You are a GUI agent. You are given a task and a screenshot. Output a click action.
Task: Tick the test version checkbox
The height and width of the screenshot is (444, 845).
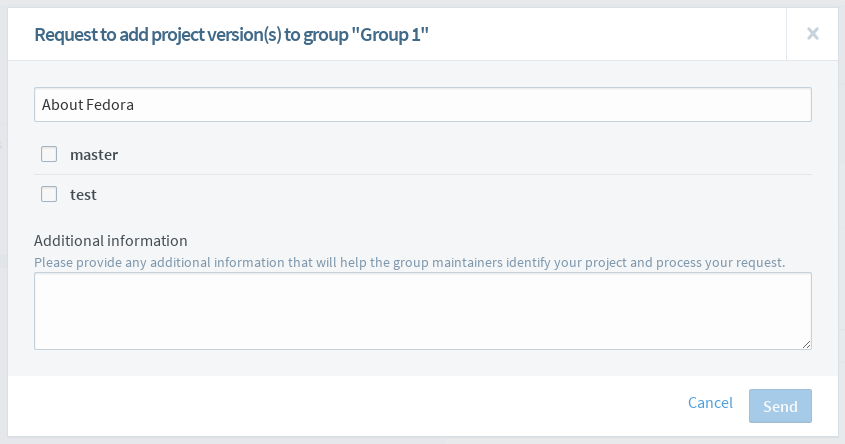coord(49,194)
